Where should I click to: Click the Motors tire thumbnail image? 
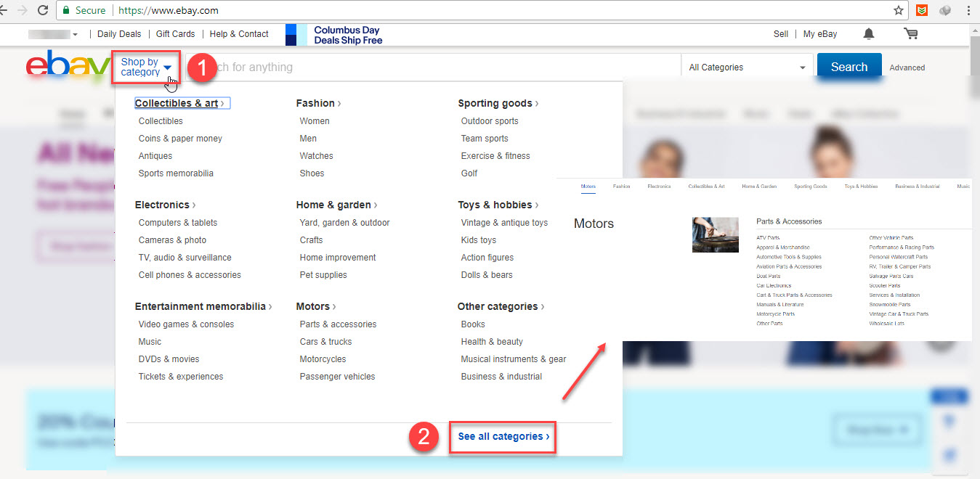pos(715,234)
